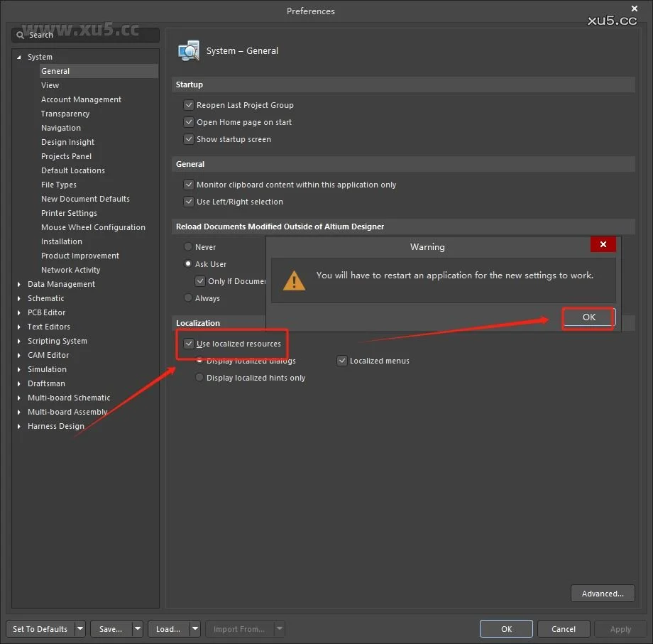
Task: Uncheck Reopen Last Project Group
Action: 189,105
